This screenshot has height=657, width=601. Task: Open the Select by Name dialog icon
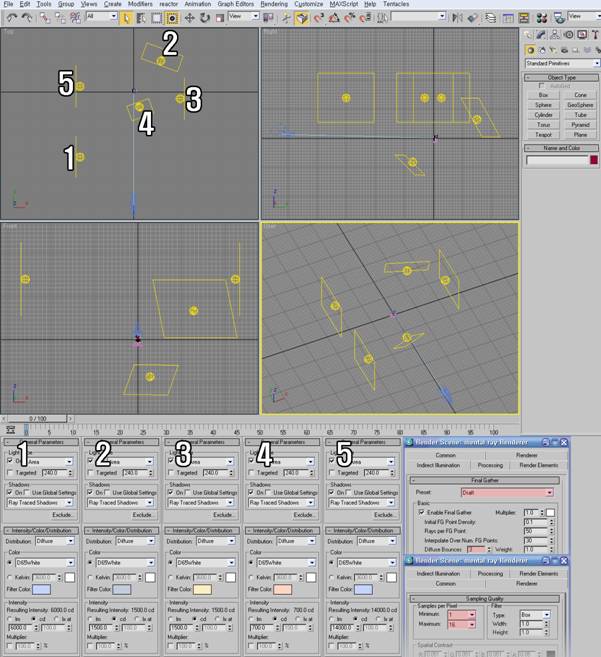[141, 18]
